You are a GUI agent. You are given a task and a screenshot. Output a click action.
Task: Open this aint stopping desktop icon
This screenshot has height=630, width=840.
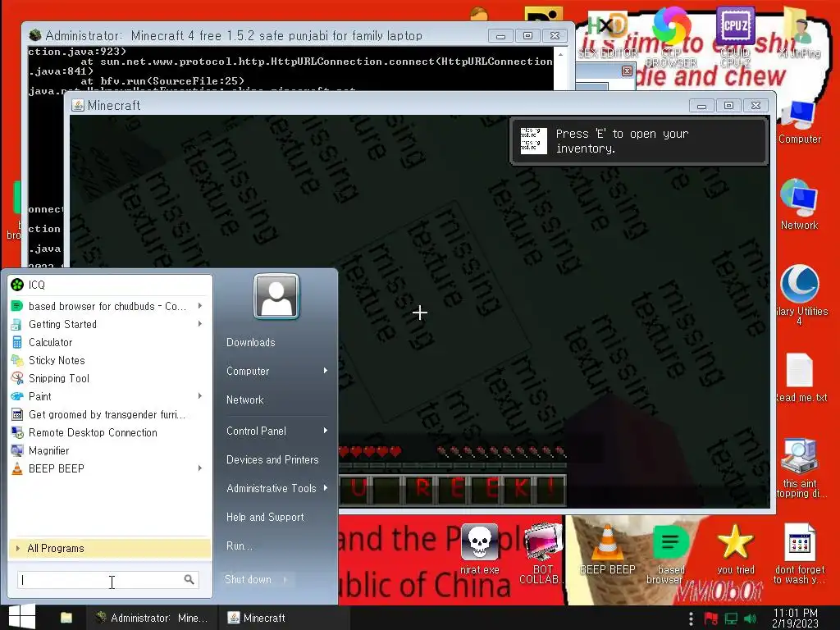pyautogui.click(x=801, y=468)
